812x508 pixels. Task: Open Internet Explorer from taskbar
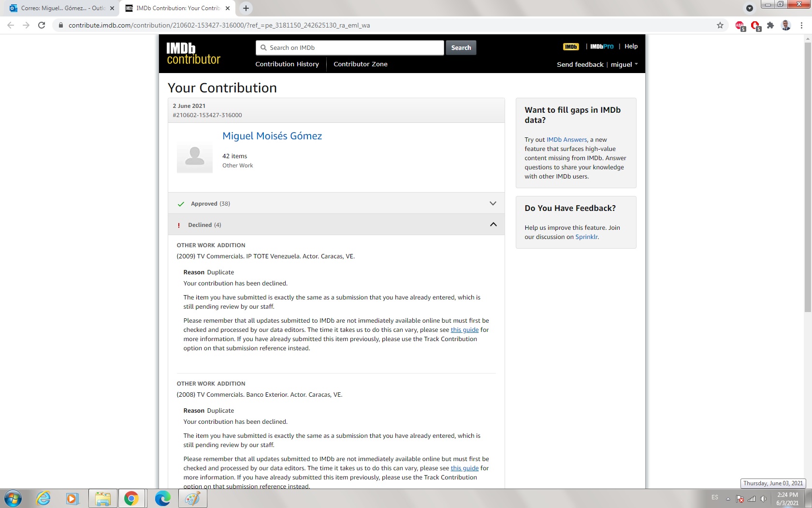pos(43,498)
